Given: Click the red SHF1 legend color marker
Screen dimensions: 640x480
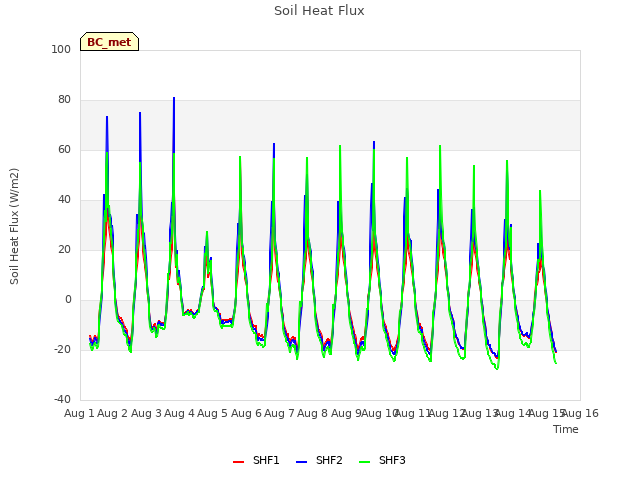Looking at the screenshot, I should (x=238, y=462).
